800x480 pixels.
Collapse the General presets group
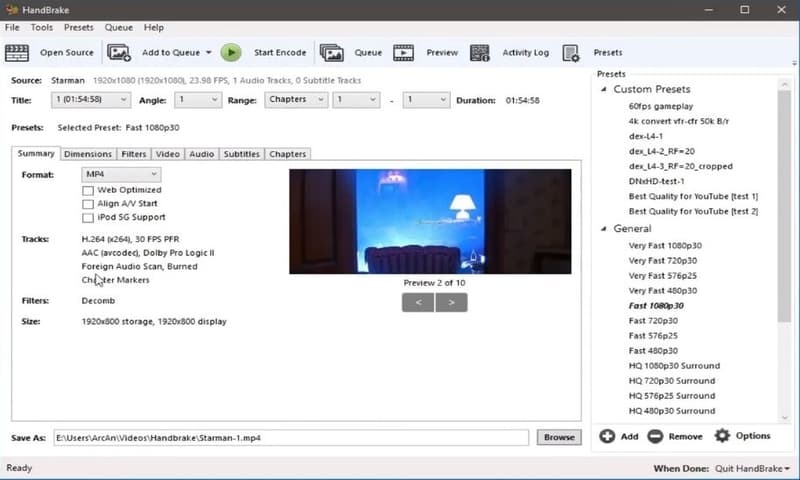[x=604, y=229]
